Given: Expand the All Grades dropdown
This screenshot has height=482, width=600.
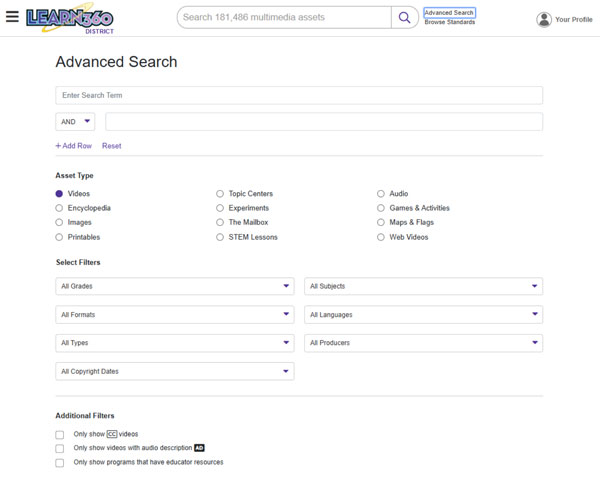Looking at the screenshot, I should 175,286.
